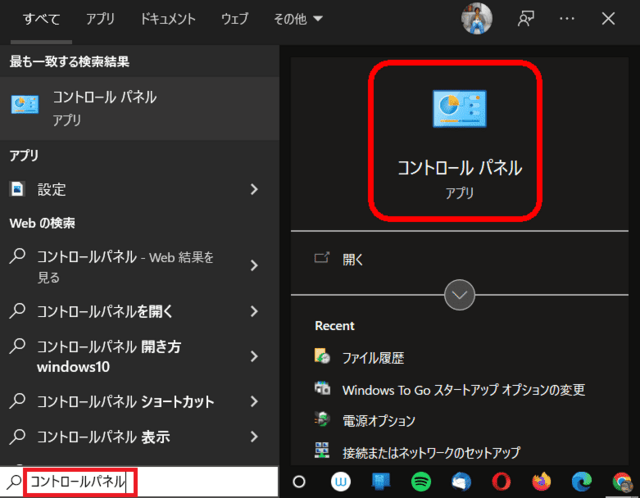The height and width of the screenshot is (498, 640).
Task: Click the Cortana circle icon
Action: pyautogui.click(x=298, y=481)
